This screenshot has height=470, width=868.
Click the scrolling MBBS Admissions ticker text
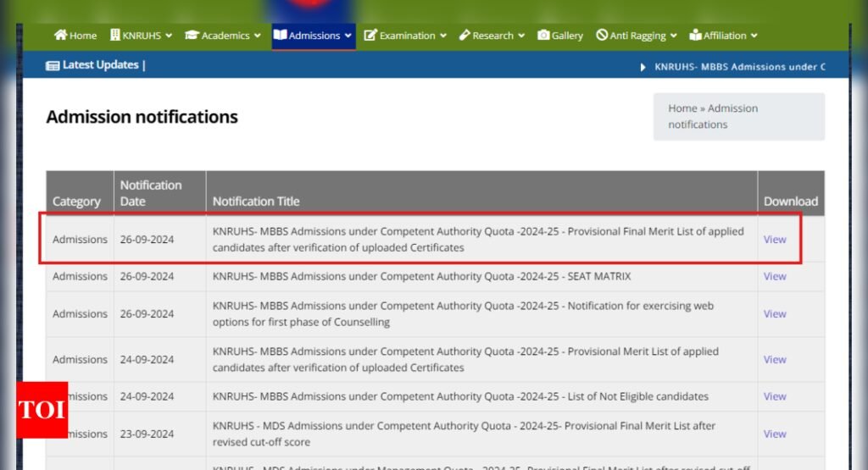[x=739, y=66]
